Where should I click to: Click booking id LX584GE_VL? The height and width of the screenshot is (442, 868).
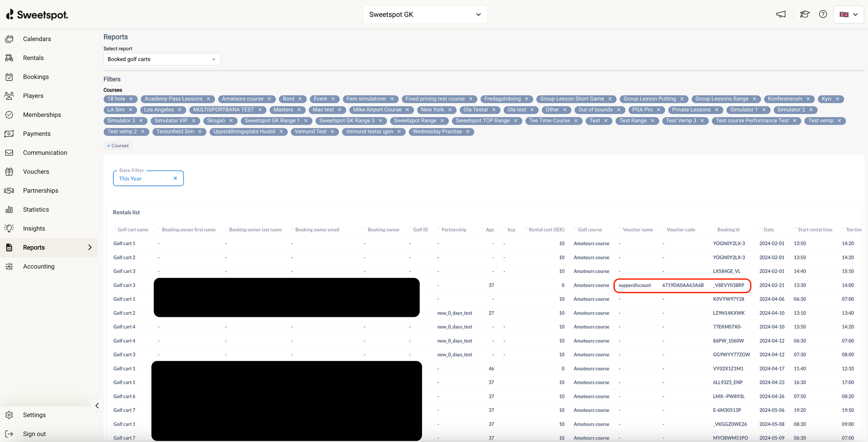pos(726,271)
